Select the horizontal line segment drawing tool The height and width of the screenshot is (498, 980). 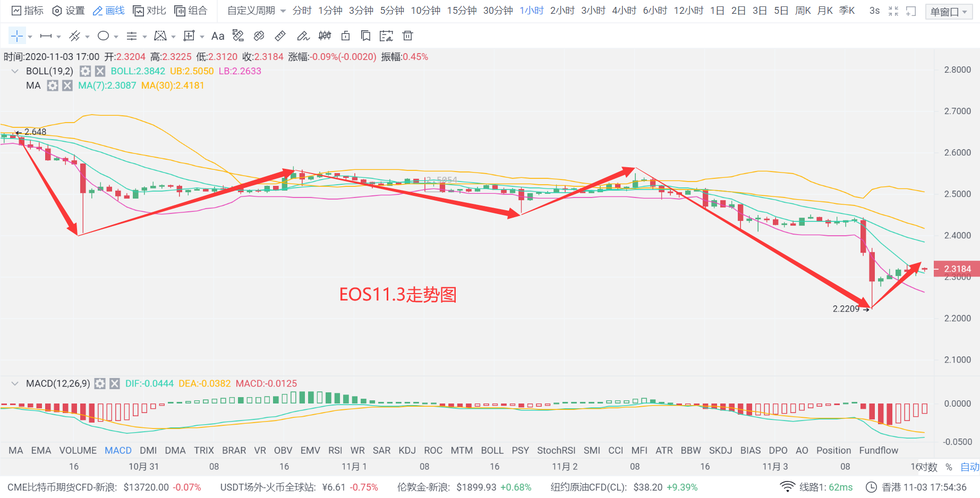pyautogui.click(x=46, y=36)
